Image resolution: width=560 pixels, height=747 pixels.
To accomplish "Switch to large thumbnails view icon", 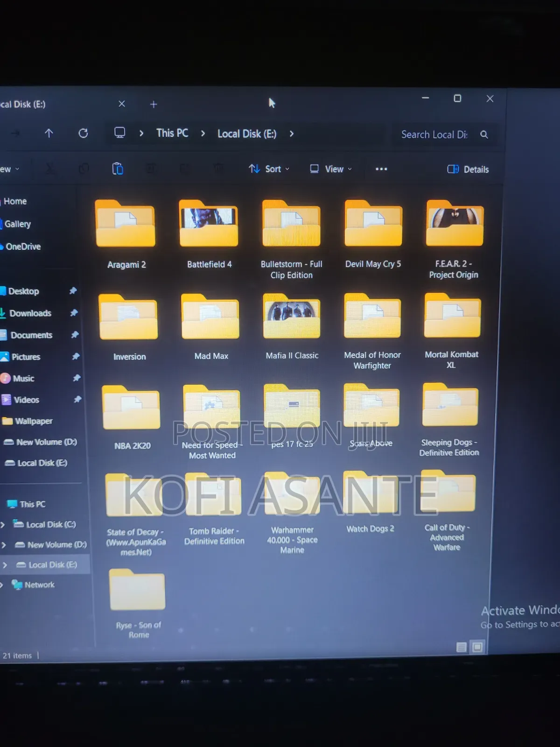I will click(x=477, y=647).
